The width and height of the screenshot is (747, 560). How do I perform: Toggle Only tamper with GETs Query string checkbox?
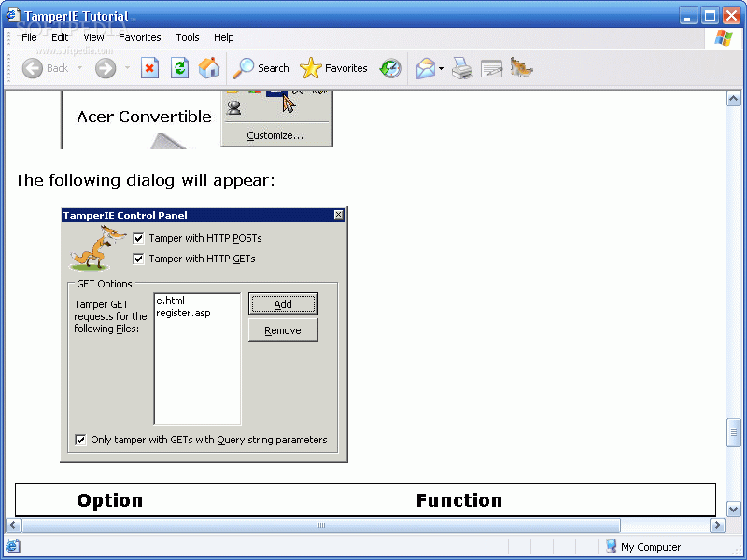click(x=80, y=440)
